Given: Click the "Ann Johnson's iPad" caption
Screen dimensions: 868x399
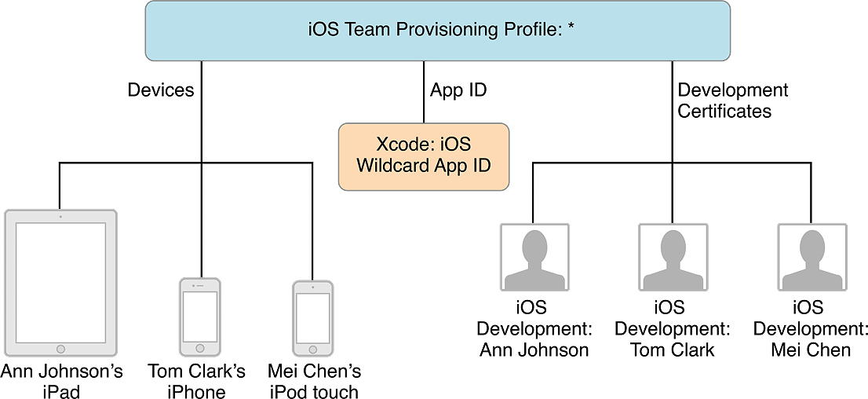Looking at the screenshot, I should (61, 381).
